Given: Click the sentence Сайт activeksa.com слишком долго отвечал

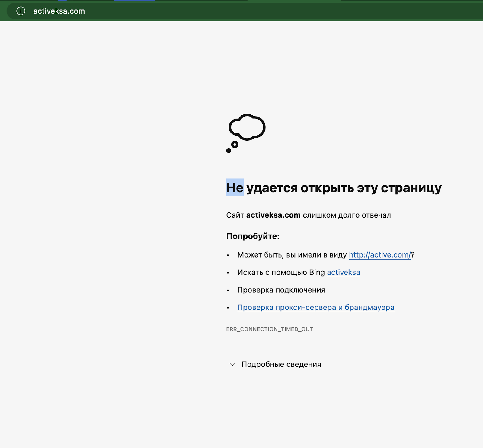Looking at the screenshot, I should coord(309,215).
